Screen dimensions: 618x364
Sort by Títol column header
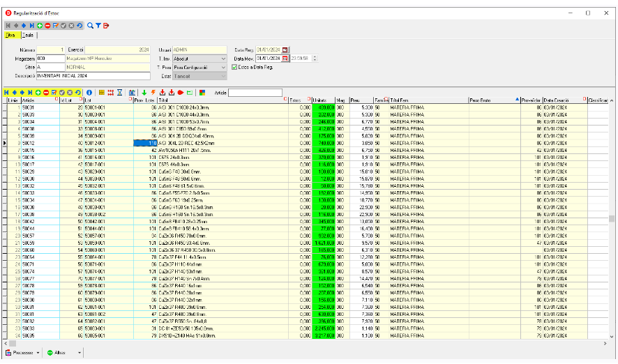(223, 100)
